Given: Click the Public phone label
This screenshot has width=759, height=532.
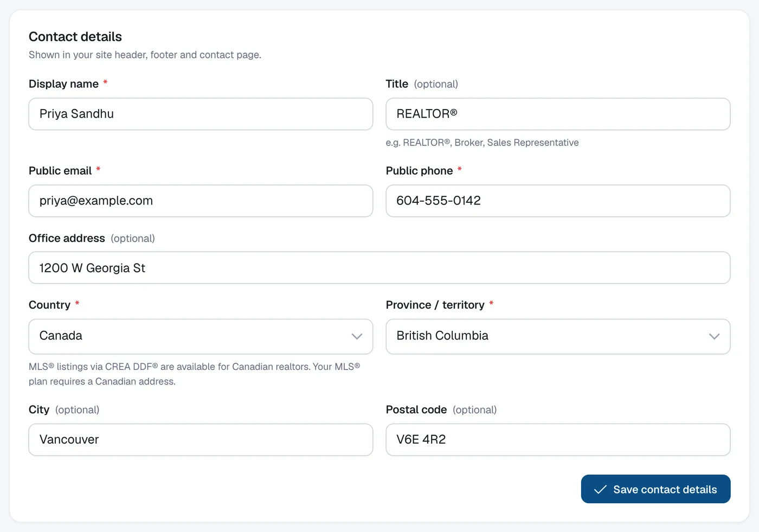Looking at the screenshot, I should 419,171.
